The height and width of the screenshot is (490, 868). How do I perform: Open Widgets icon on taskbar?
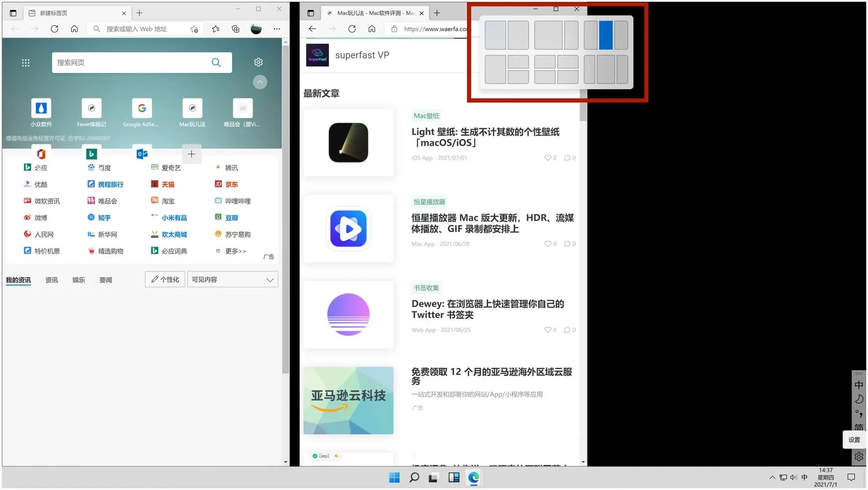[x=454, y=478]
